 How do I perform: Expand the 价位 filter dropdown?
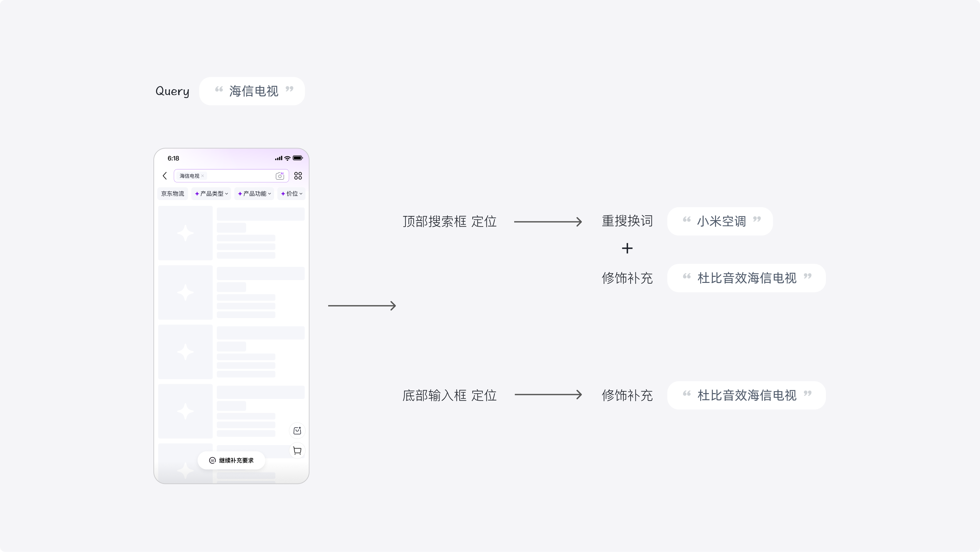[x=292, y=193]
